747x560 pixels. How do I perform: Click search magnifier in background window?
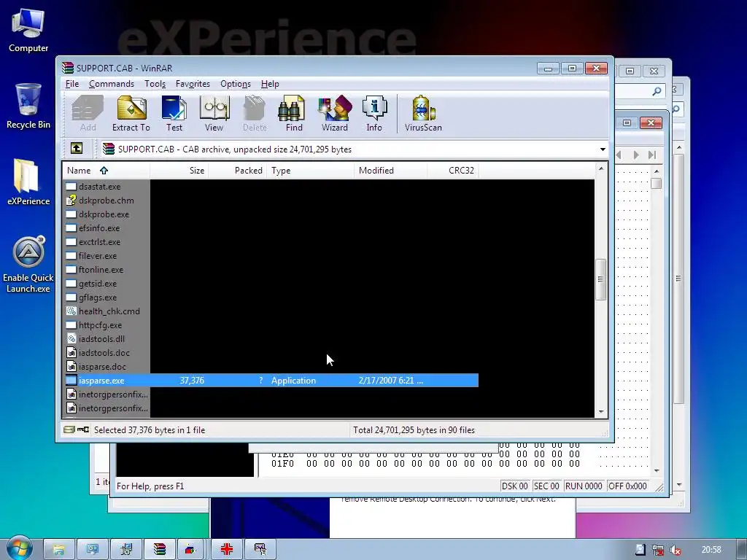657,91
